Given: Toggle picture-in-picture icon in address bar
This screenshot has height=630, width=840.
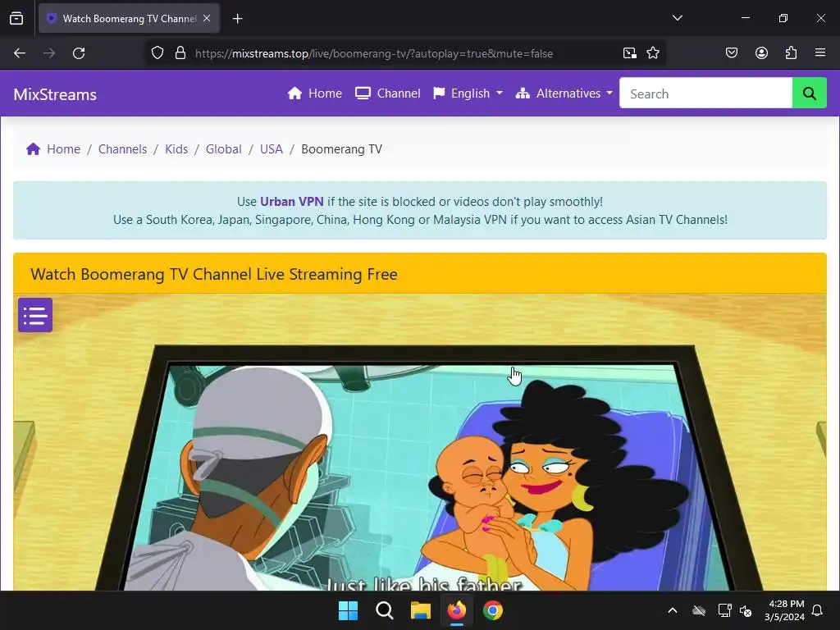Looking at the screenshot, I should click(629, 53).
